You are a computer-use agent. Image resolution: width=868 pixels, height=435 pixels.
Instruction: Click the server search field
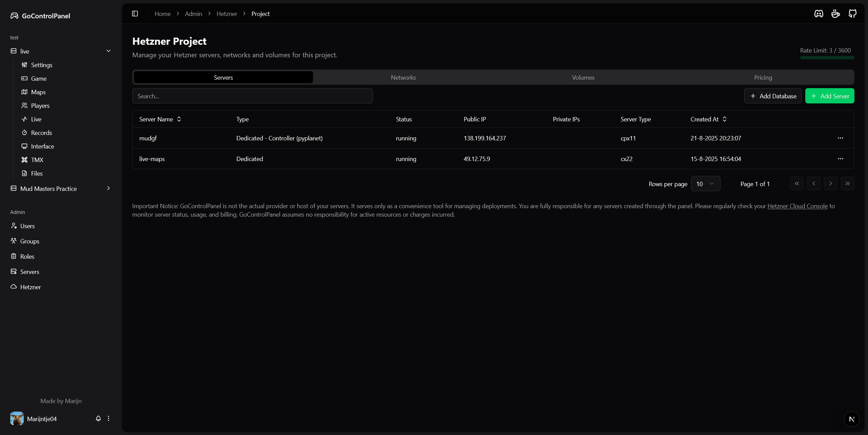point(252,96)
